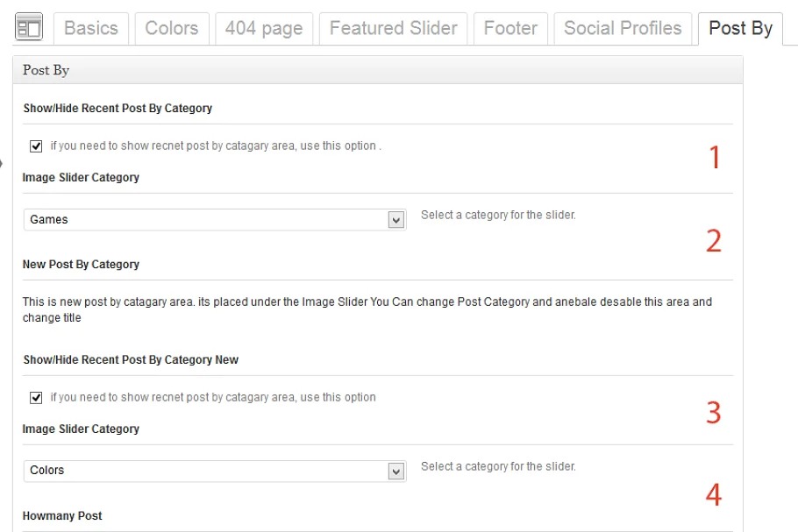Uncheck the Show/Hide Recent Post By Category checkbox
This screenshot has height=532, width=798.
pos(36,146)
